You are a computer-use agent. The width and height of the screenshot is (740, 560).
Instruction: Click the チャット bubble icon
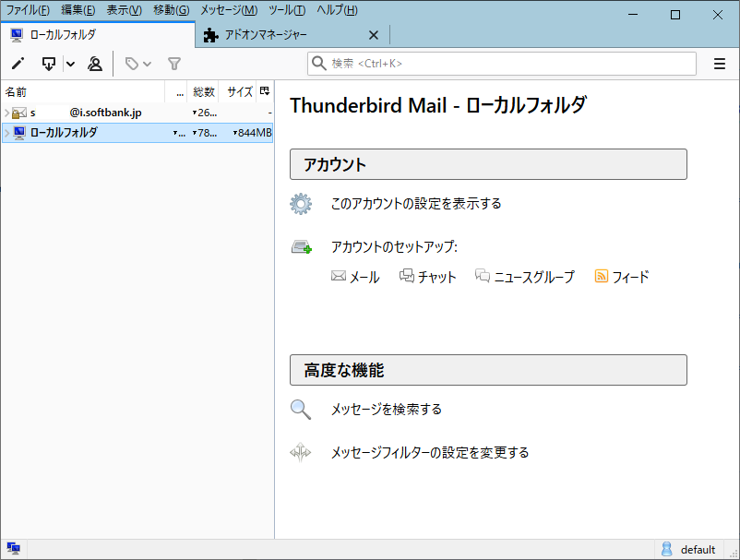406,276
